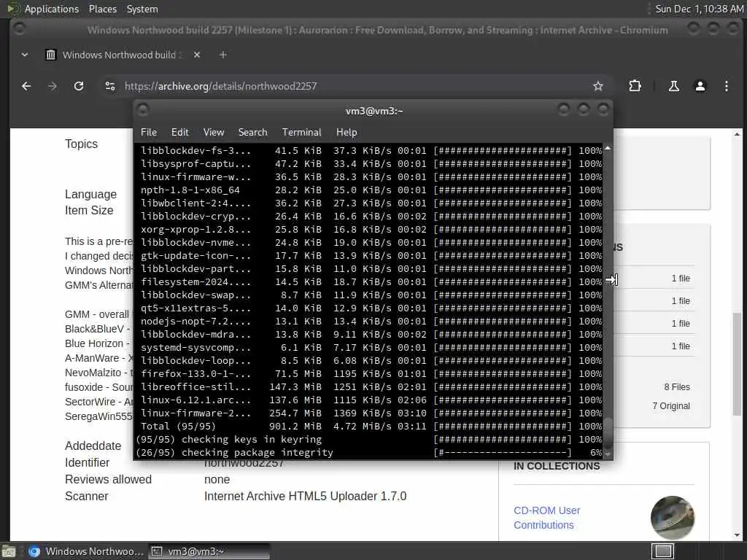Viewport: 747px width, 560px height.
Task: Click the 'none' value for Reviews allowed
Action: click(217, 480)
